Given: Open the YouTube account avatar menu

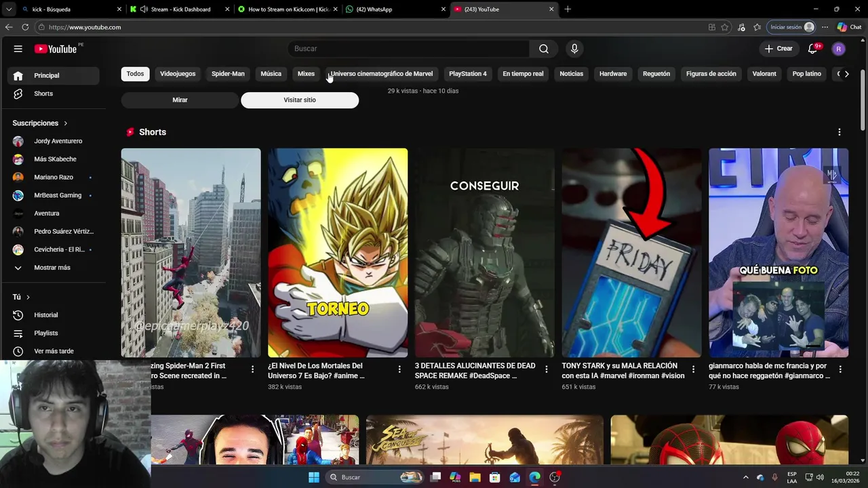Looking at the screenshot, I should pyautogui.click(x=839, y=49).
